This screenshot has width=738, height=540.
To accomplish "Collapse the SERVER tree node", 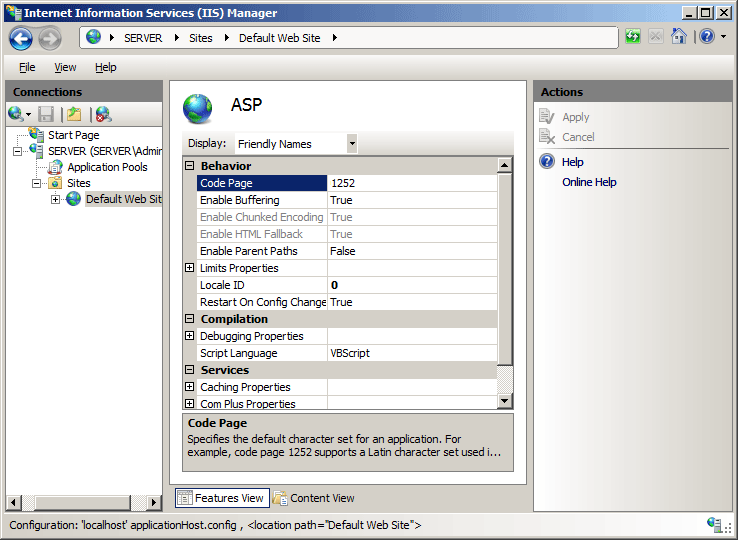I will point(17,151).
